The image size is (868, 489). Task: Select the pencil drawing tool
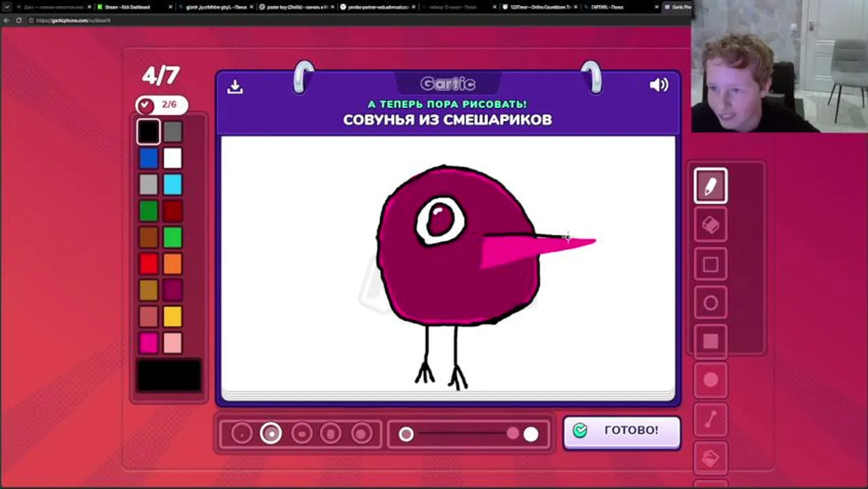pos(710,186)
